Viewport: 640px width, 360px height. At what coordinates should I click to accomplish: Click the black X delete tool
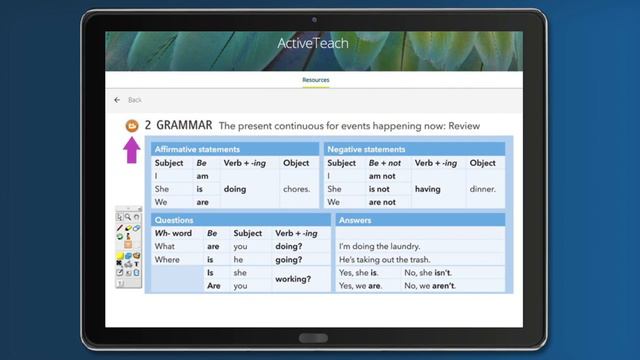(119, 264)
